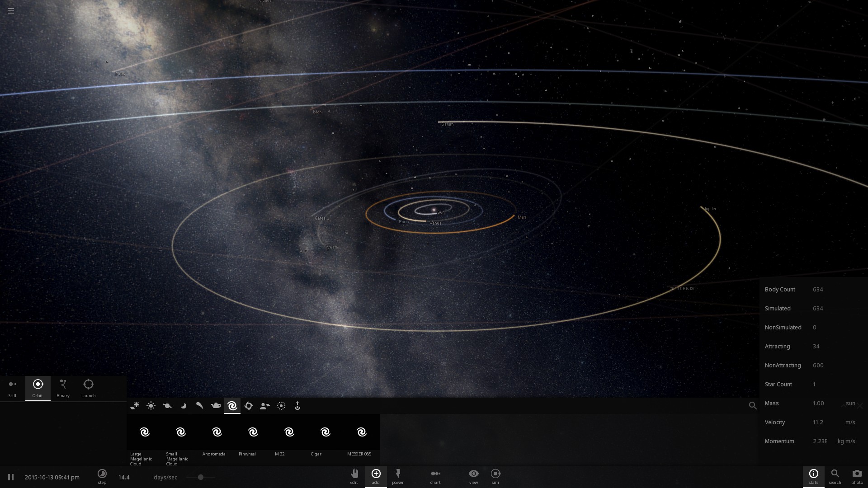Open the person-and-planet category icon

click(x=265, y=406)
